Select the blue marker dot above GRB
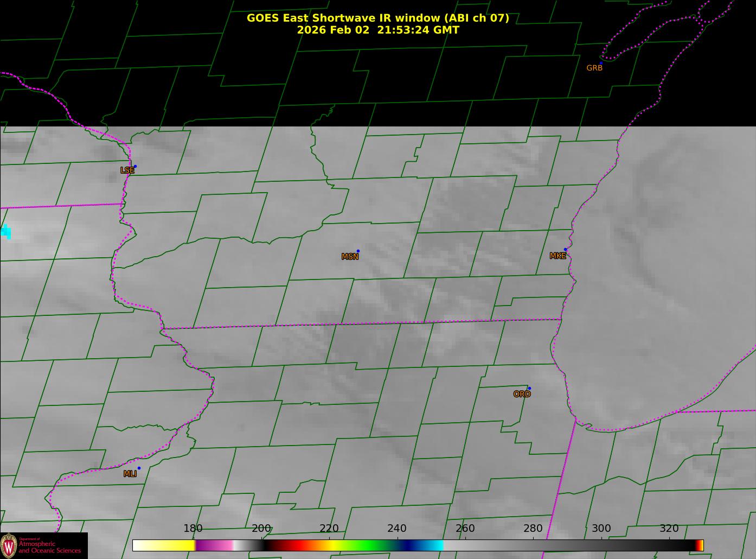Screen dimensions: 756x559 point(601,63)
